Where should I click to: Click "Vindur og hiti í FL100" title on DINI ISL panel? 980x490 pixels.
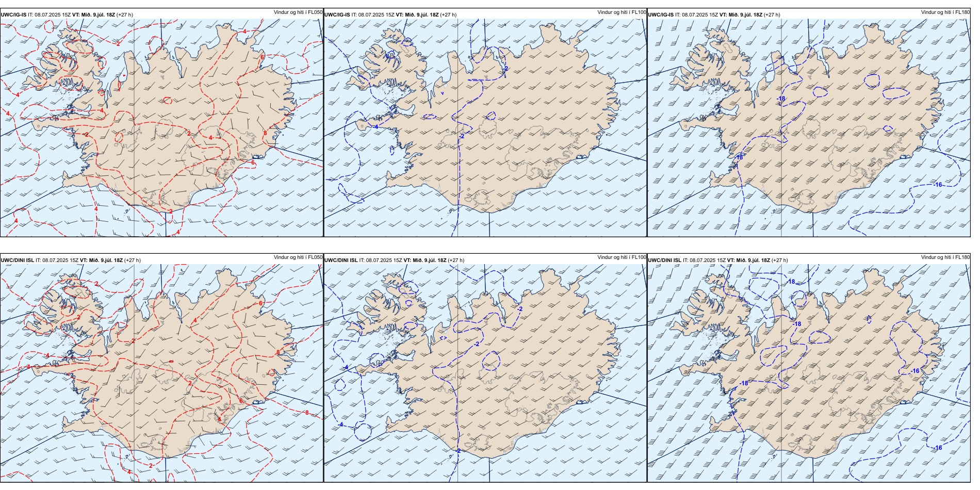622,257
